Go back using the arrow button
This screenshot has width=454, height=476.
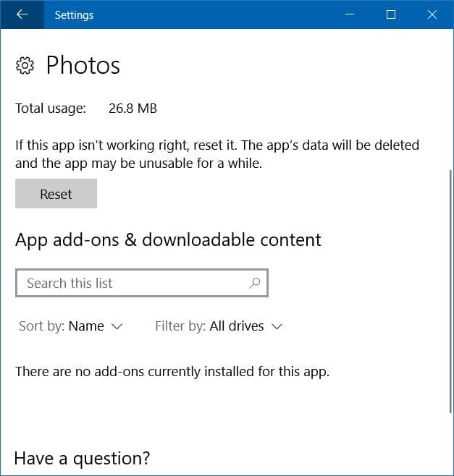(x=22, y=14)
